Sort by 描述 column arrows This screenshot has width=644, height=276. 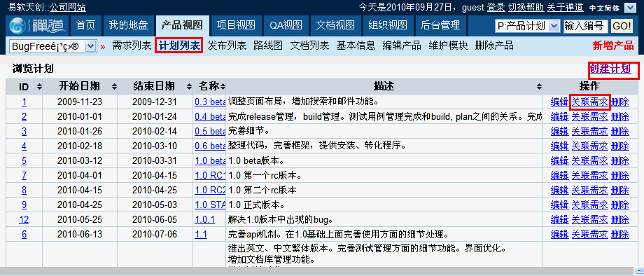coord(539,87)
